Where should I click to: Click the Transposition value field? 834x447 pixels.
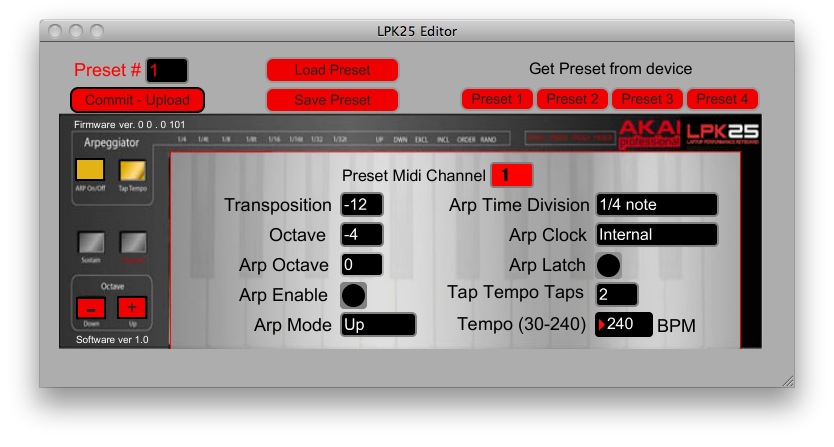click(x=362, y=205)
